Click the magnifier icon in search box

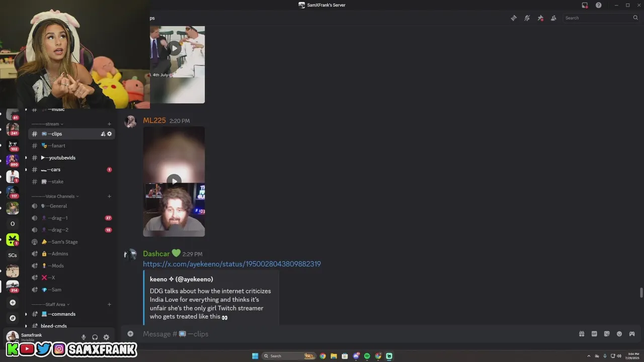click(x=635, y=18)
